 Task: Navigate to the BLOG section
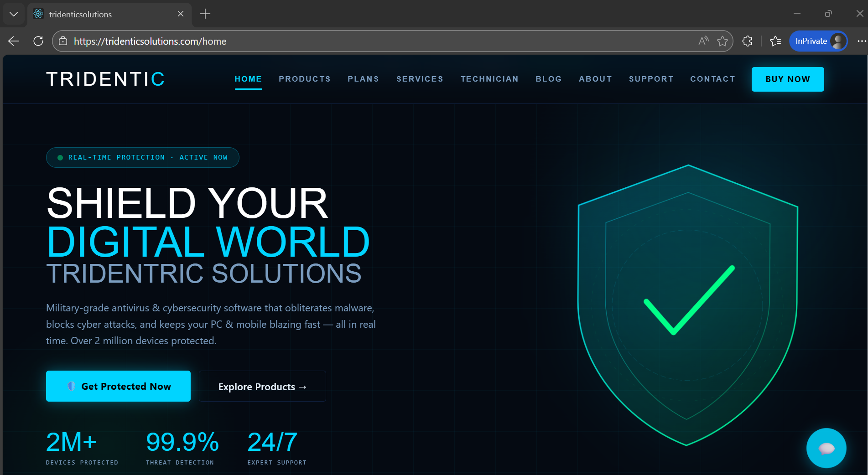click(549, 79)
